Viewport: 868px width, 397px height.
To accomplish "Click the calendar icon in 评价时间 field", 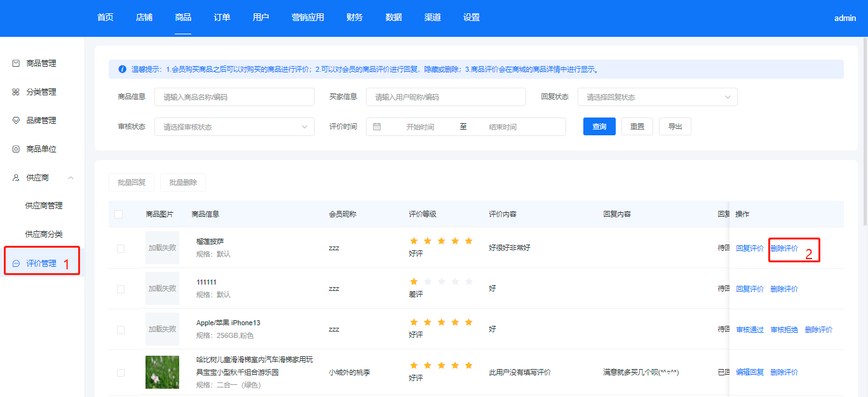I will click(x=377, y=126).
